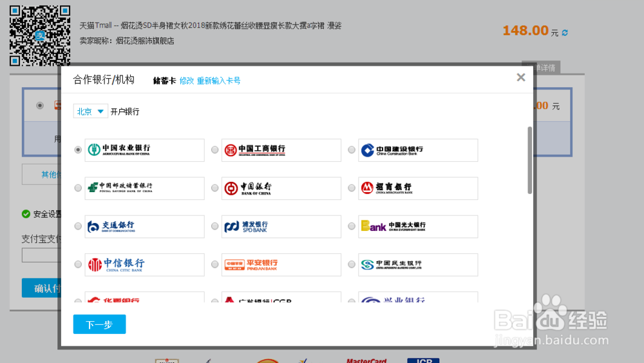Image resolution: width=644 pixels, height=363 pixels.
Task: Click 其他付款方式 button in background page
Action: (42, 175)
